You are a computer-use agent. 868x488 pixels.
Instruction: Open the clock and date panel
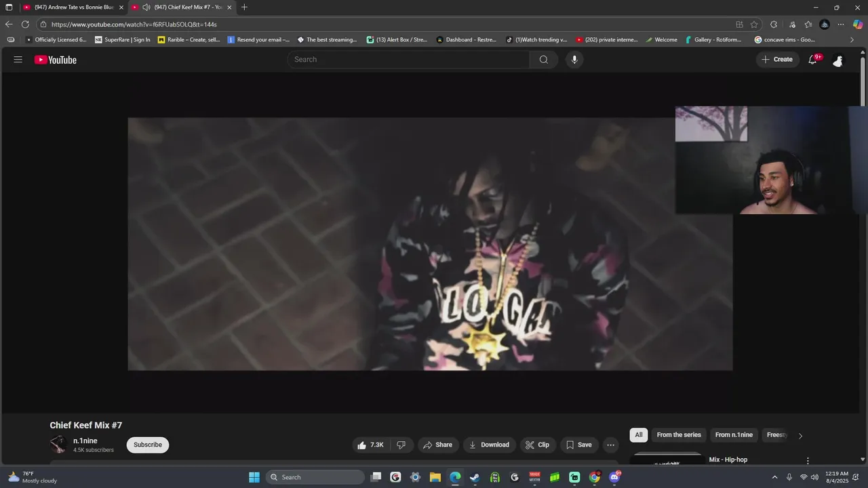(x=837, y=477)
